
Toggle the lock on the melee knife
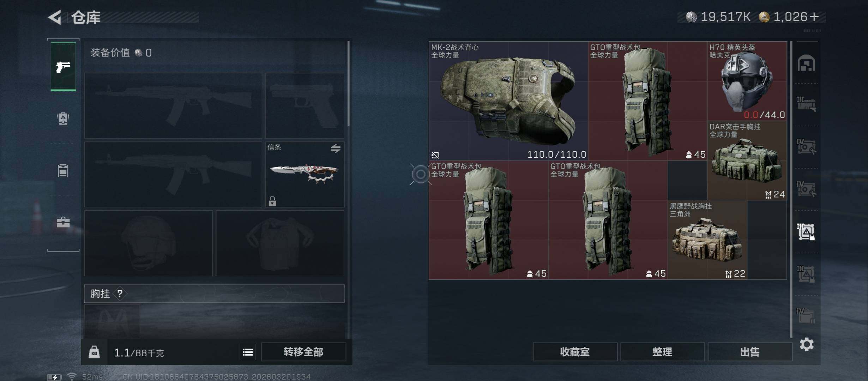[x=272, y=201]
